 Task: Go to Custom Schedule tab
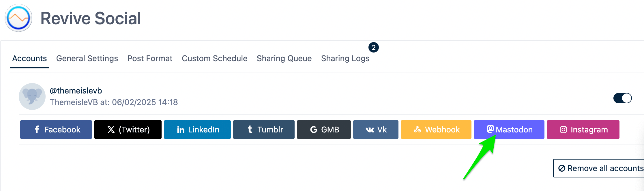click(214, 59)
